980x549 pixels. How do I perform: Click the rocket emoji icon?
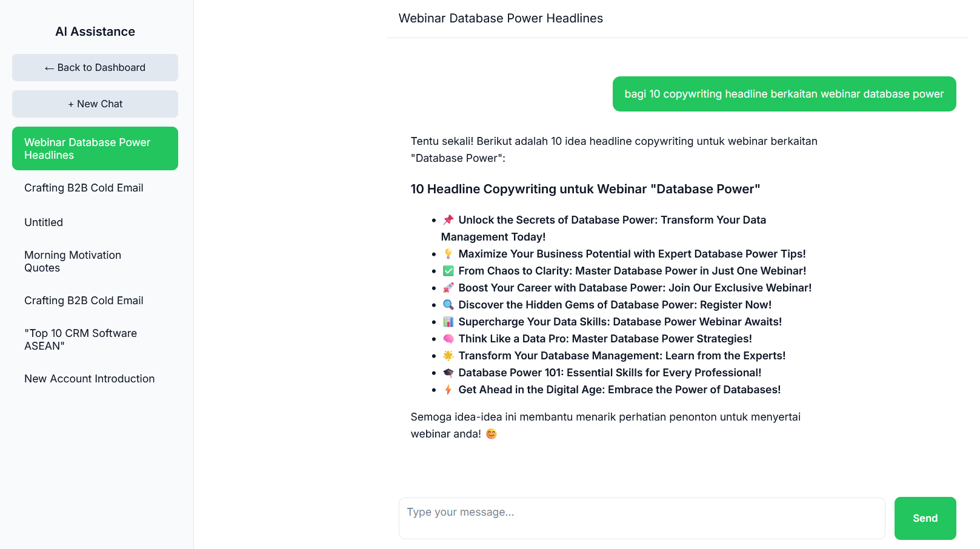448,288
